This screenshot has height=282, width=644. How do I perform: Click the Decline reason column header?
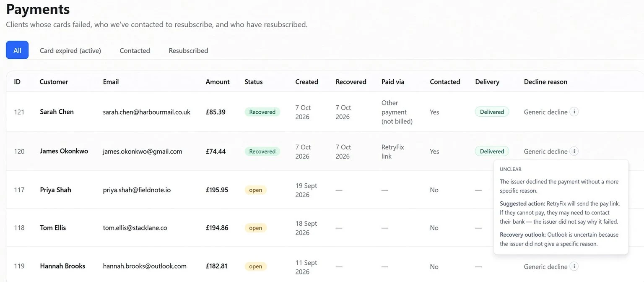[x=545, y=82]
